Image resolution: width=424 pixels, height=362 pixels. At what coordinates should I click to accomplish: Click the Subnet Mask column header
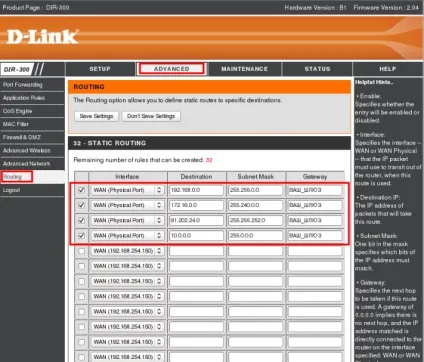pos(256,177)
